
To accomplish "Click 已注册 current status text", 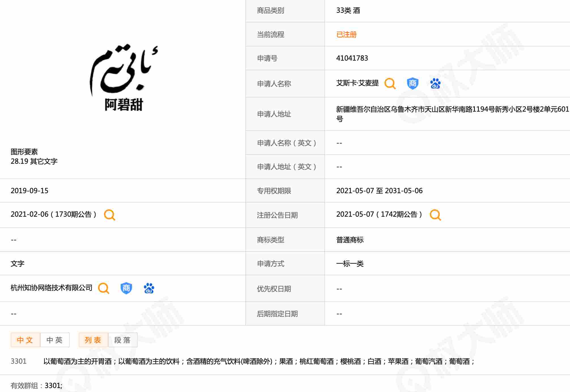I will 346,35.
